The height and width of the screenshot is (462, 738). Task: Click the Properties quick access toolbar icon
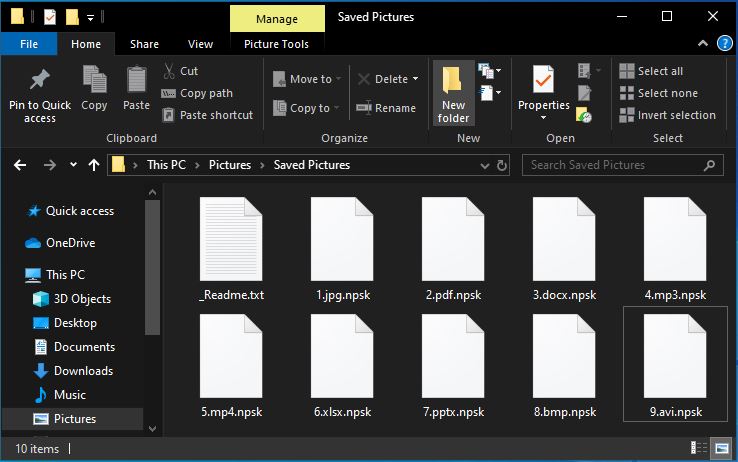pos(50,17)
